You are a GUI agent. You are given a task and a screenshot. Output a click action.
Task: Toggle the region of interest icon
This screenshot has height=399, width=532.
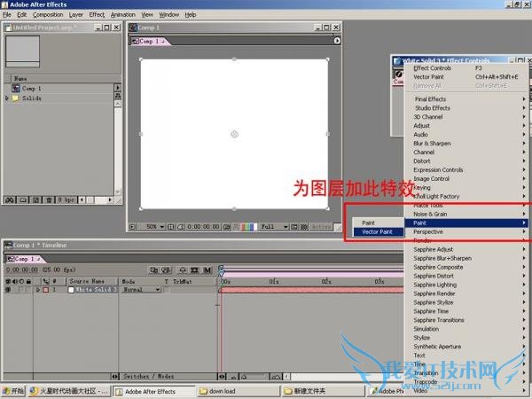[294, 227]
